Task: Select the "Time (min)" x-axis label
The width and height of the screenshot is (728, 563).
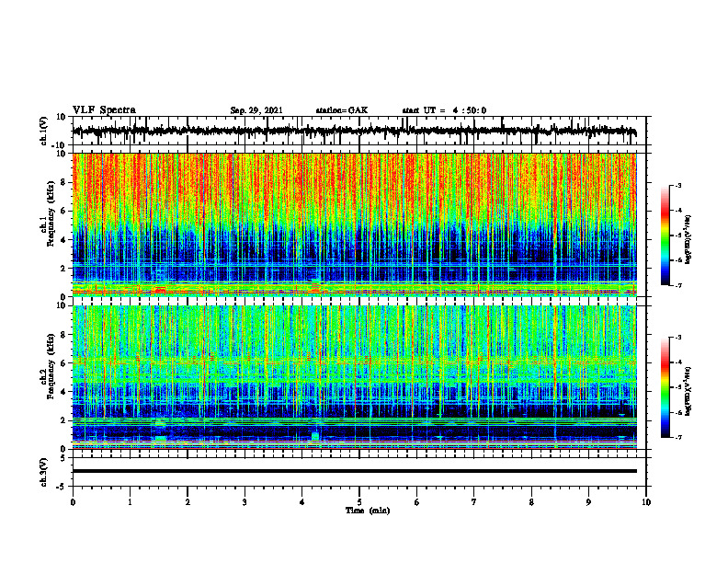Action: (x=368, y=511)
